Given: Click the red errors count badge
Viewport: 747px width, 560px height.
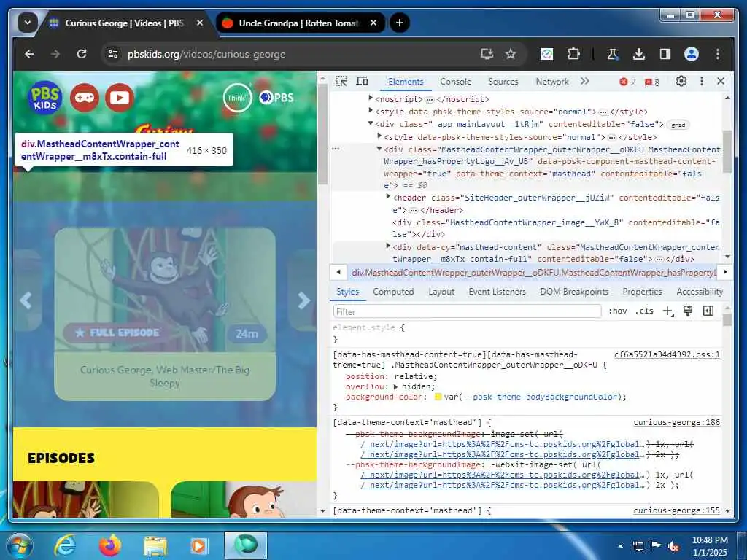Looking at the screenshot, I should (627, 82).
